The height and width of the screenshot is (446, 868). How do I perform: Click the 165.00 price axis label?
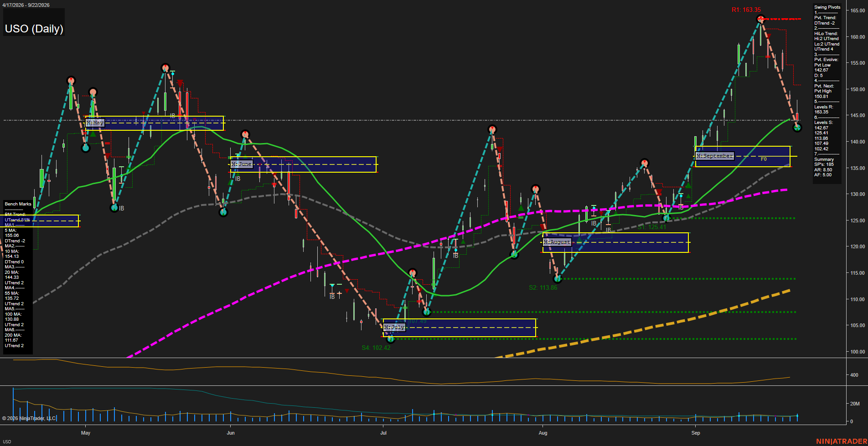(x=858, y=10)
